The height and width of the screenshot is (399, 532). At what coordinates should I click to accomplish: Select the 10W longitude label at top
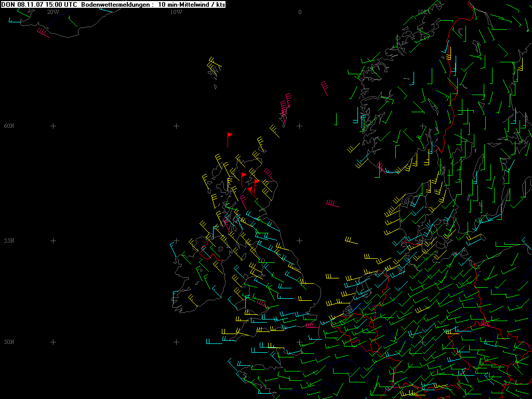coord(176,11)
